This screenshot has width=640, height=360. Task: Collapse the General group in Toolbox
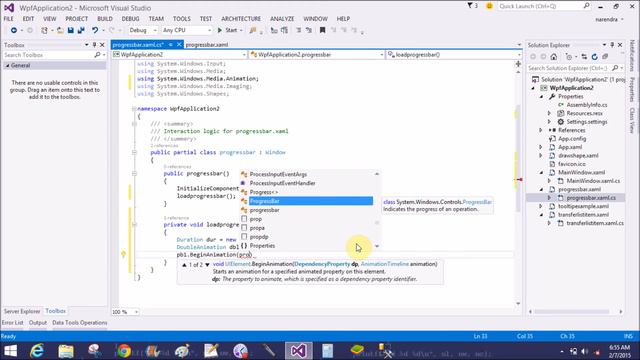pos(7,66)
